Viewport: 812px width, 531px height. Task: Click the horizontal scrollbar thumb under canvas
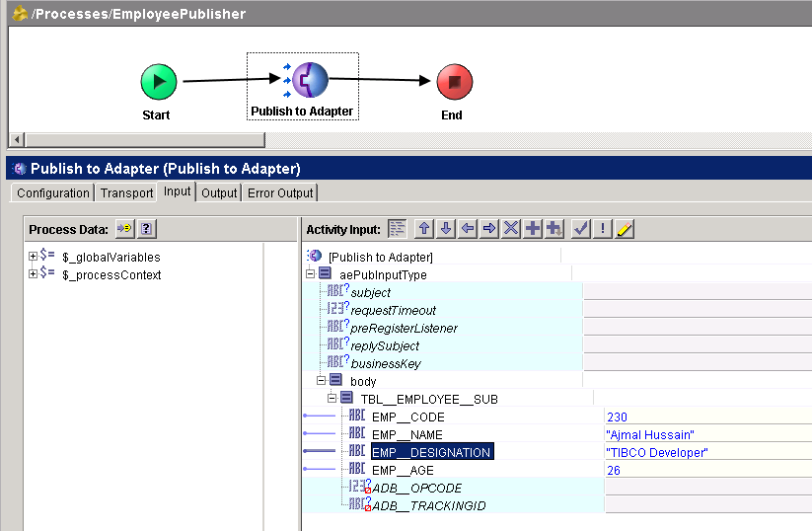click(145, 139)
